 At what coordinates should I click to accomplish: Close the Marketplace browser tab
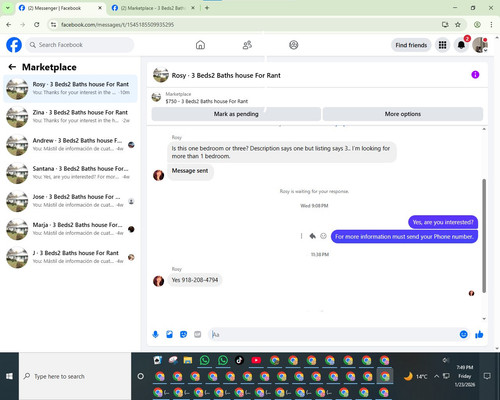click(193, 8)
